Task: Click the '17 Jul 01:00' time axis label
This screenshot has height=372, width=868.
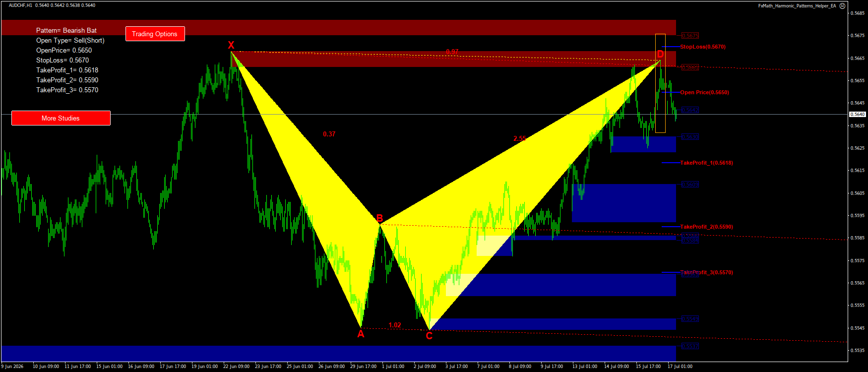Action: pyautogui.click(x=680, y=367)
